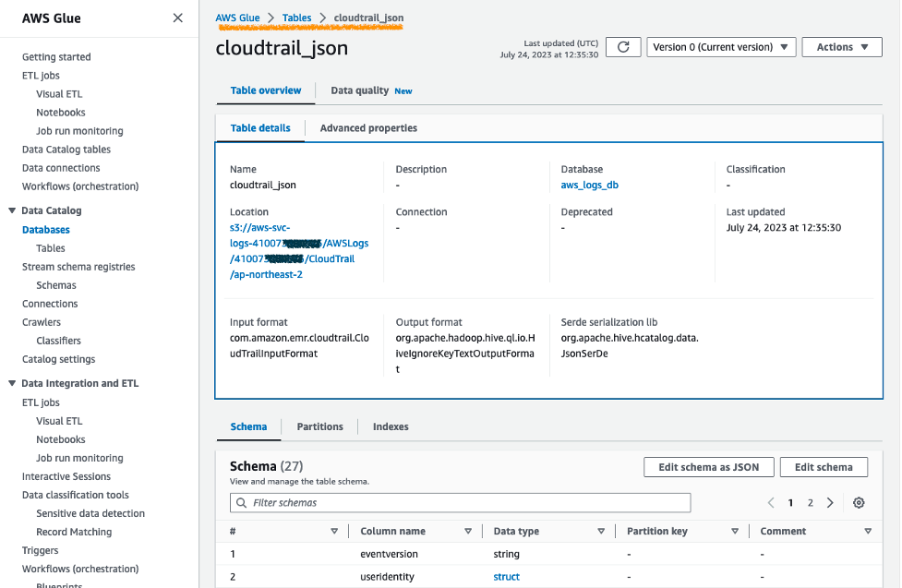Image resolution: width=902 pixels, height=588 pixels.
Task: Open Data Catalog tables in sidebar
Action: point(66,150)
